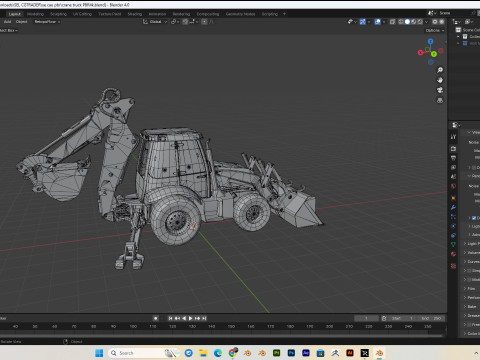Toggle show gizmos button

(x=363, y=22)
